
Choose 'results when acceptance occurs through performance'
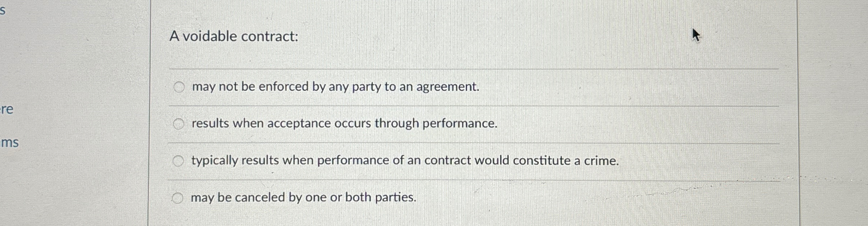point(179,124)
